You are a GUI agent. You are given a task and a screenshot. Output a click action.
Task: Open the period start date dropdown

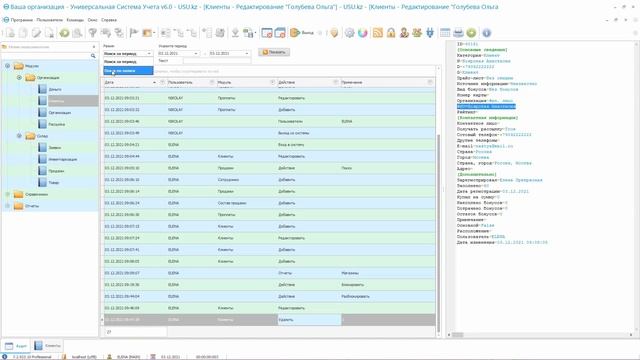click(x=196, y=53)
